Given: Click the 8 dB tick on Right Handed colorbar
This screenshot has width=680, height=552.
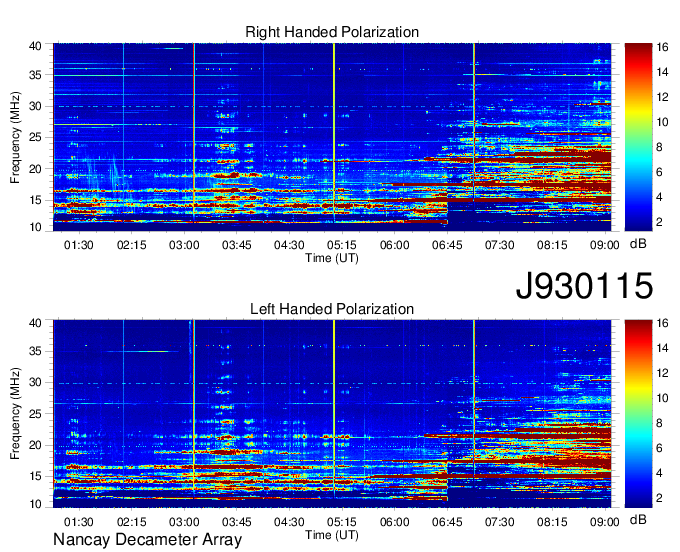Looking at the screenshot, I should 659,147.
